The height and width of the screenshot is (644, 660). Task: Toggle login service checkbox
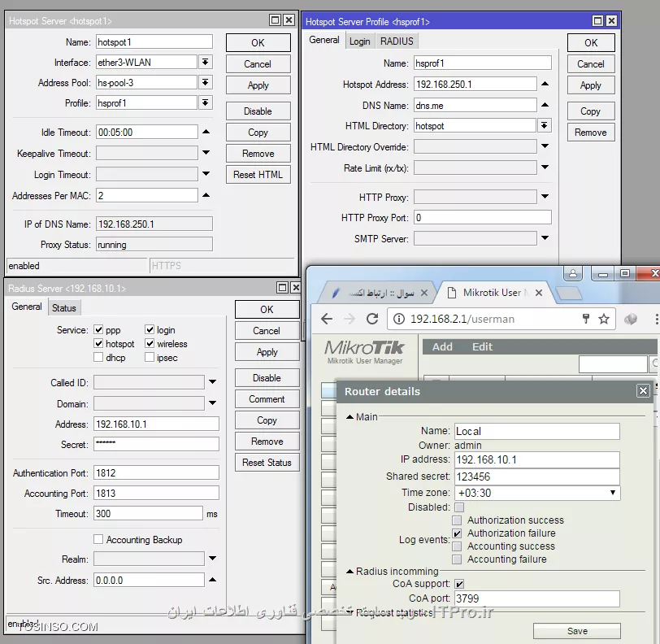coord(150,329)
